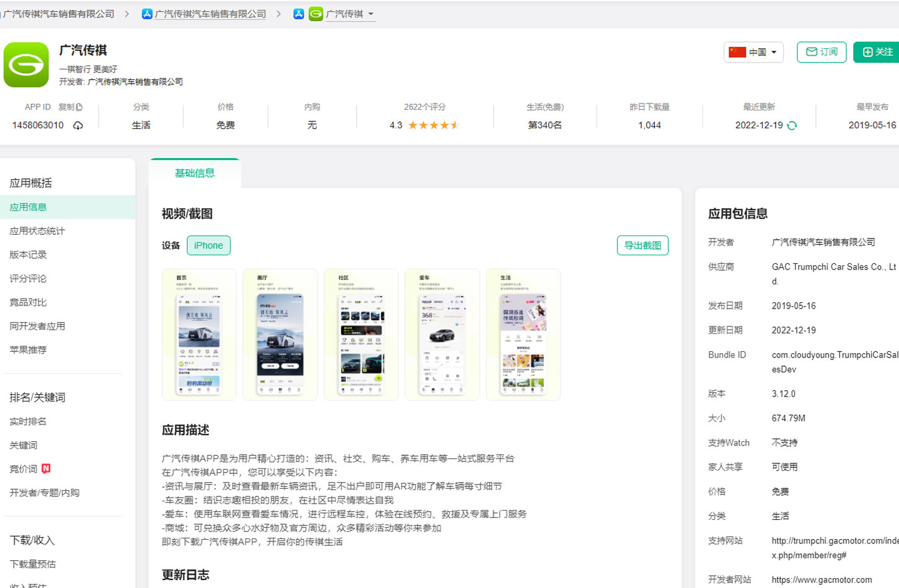Open 开发者/专题/内购 in the sidebar
899x588 pixels.
click(45, 493)
